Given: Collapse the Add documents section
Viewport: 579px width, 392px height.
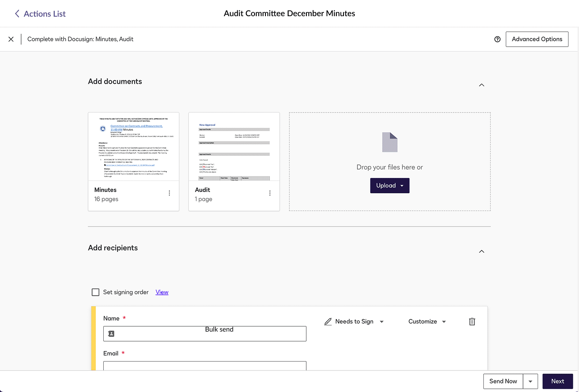Looking at the screenshot, I should [481, 85].
